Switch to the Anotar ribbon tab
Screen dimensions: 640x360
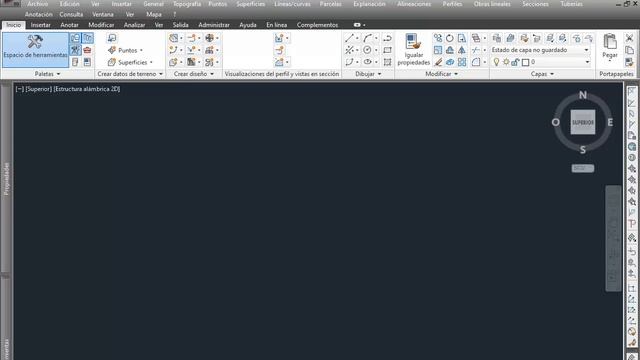coord(69,25)
